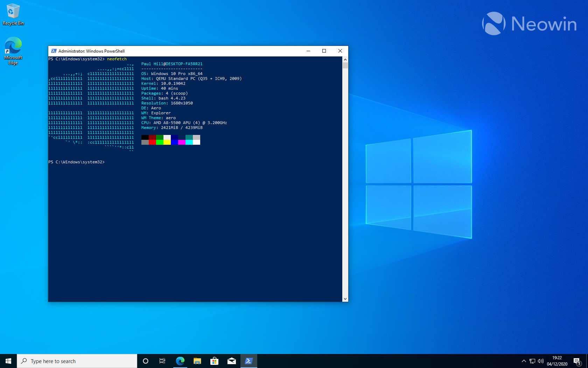Open File Explorer from the taskbar
The width and height of the screenshot is (588, 368).
[197, 361]
